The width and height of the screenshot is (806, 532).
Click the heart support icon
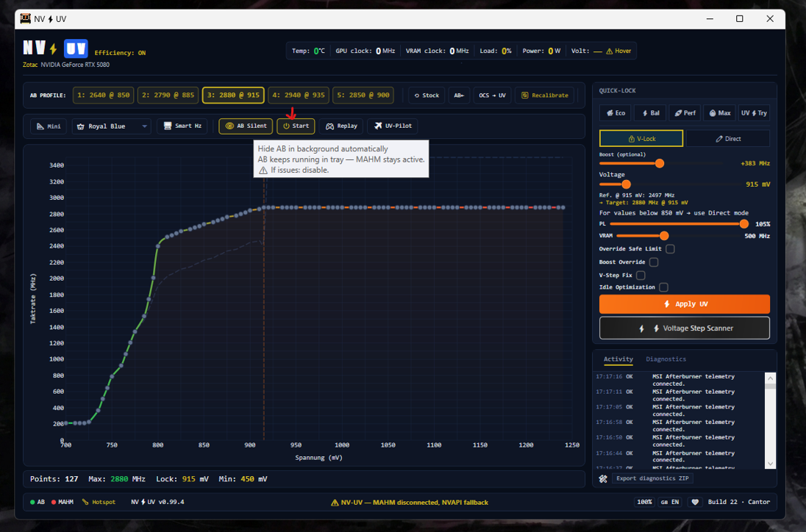click(x=695, y=502)
